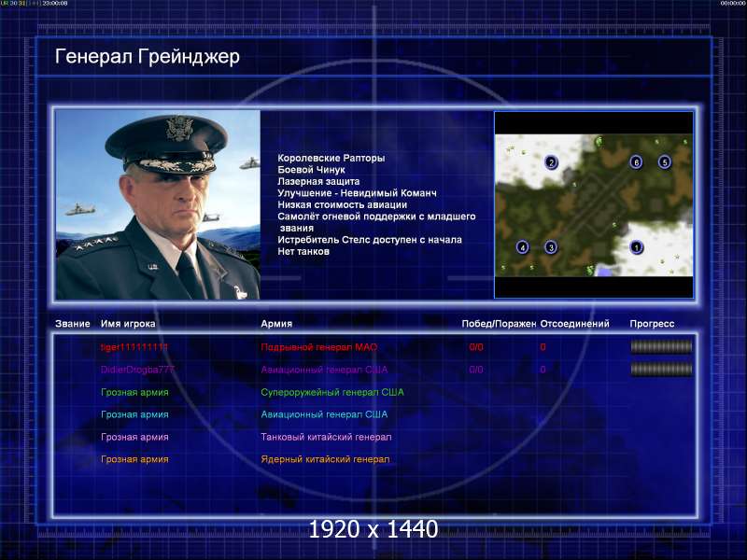Click the progress bar for DidierDrogba777

click(x=661, y=369)
